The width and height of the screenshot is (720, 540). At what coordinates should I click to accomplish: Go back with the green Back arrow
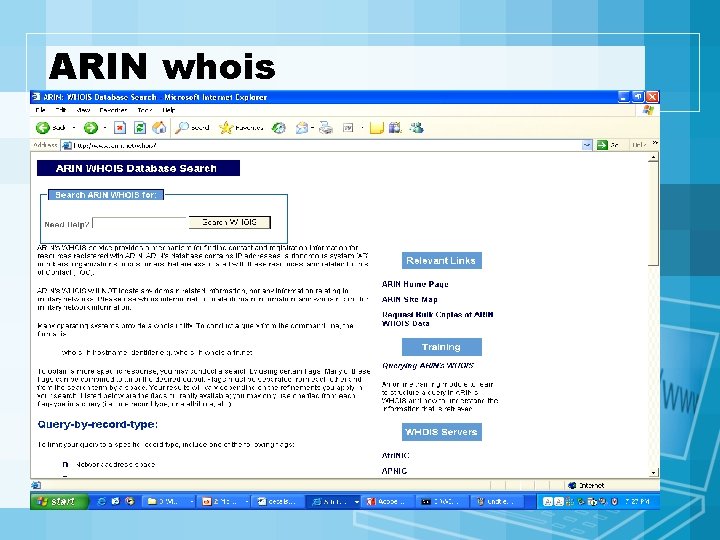[43, 128]
